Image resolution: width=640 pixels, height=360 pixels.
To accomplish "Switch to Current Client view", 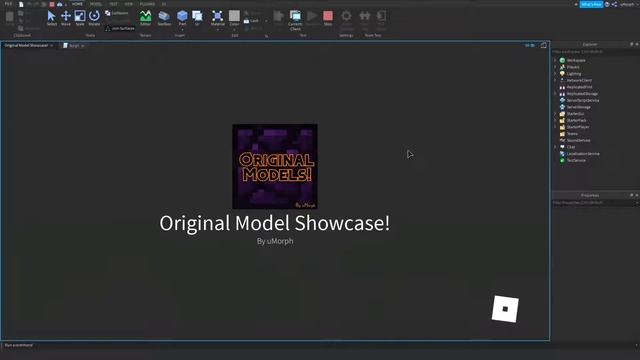I will click(295, 20).
